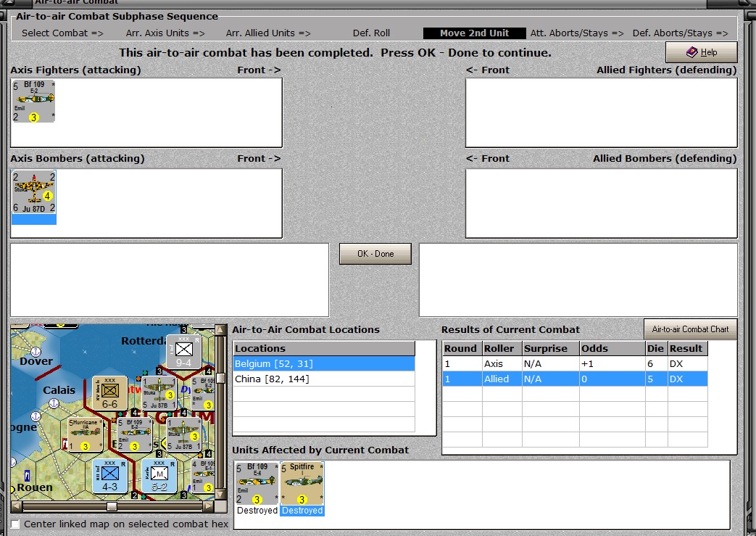This screenshot has width=756, height=536.
Task: Click the 9-4 infantry counter near Rotterdam
Action: click(183, 352)
